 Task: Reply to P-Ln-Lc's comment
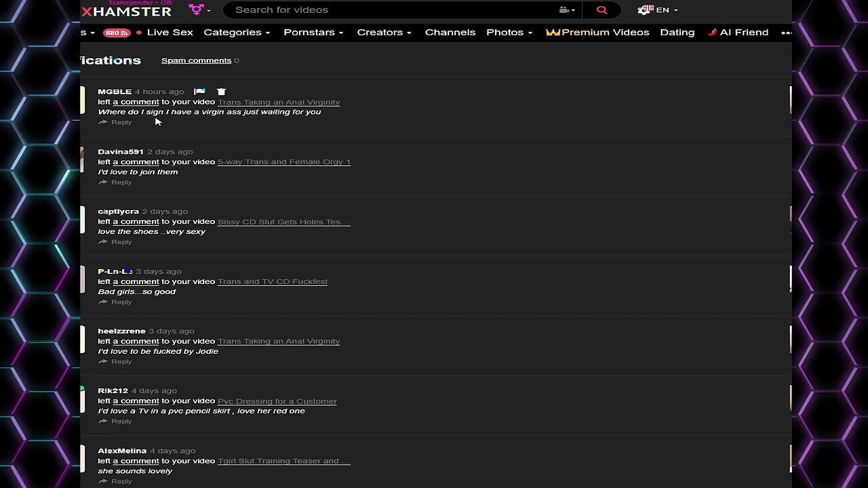pos(115,302)
